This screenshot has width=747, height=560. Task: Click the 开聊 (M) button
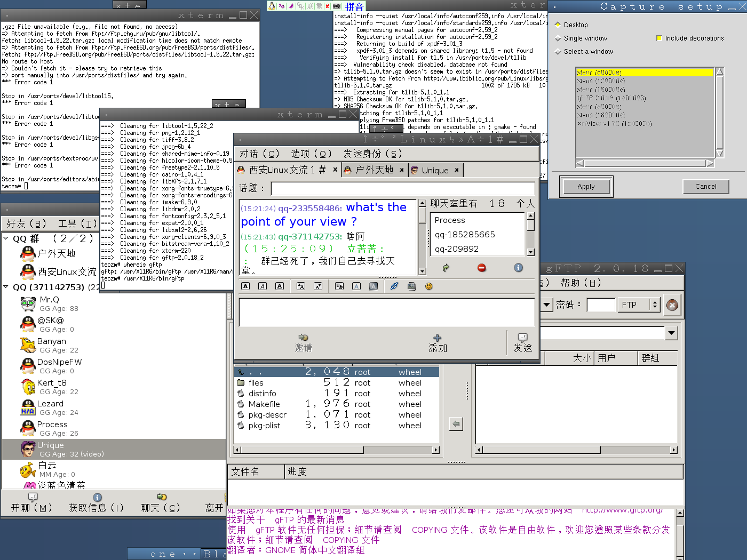pyautogui.click(x=31, y=503)
